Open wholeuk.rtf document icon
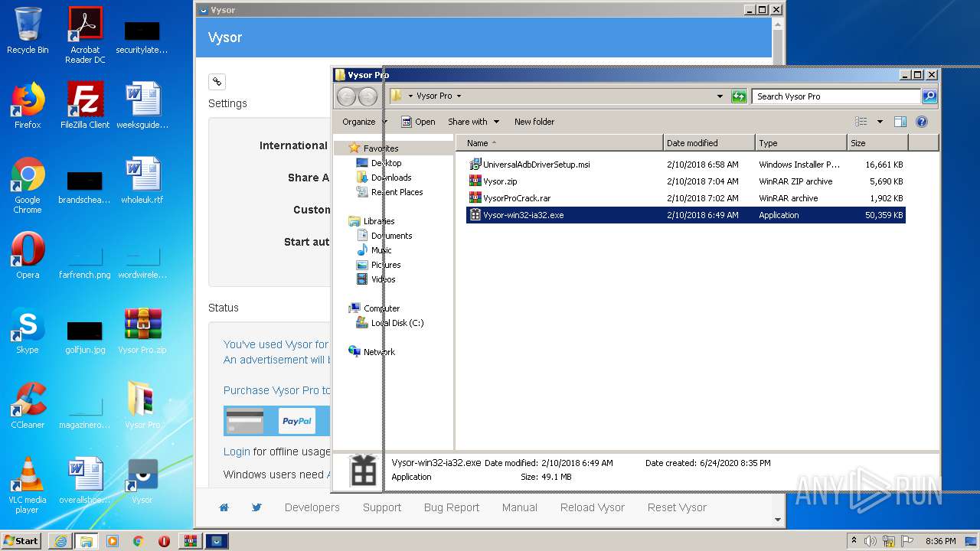This screenshot has height=551, width=980. (x=142, y=181)
